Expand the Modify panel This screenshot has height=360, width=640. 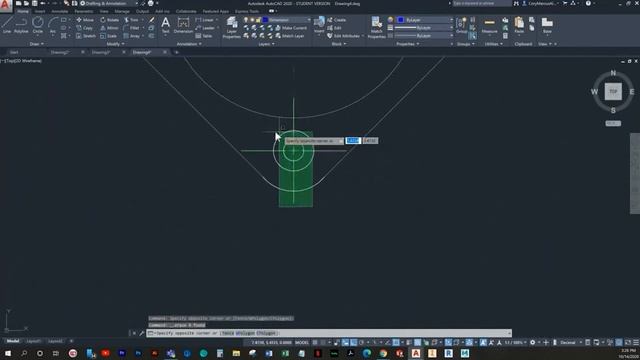pyautogui.click(x=115, y=44)
